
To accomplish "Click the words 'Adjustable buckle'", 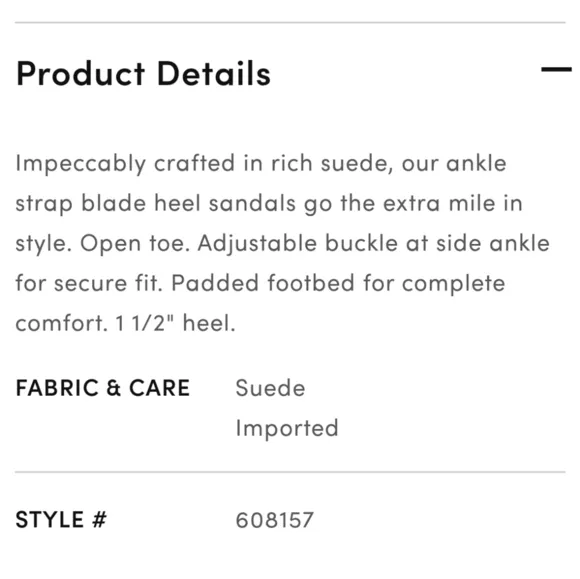I will 298,244.
